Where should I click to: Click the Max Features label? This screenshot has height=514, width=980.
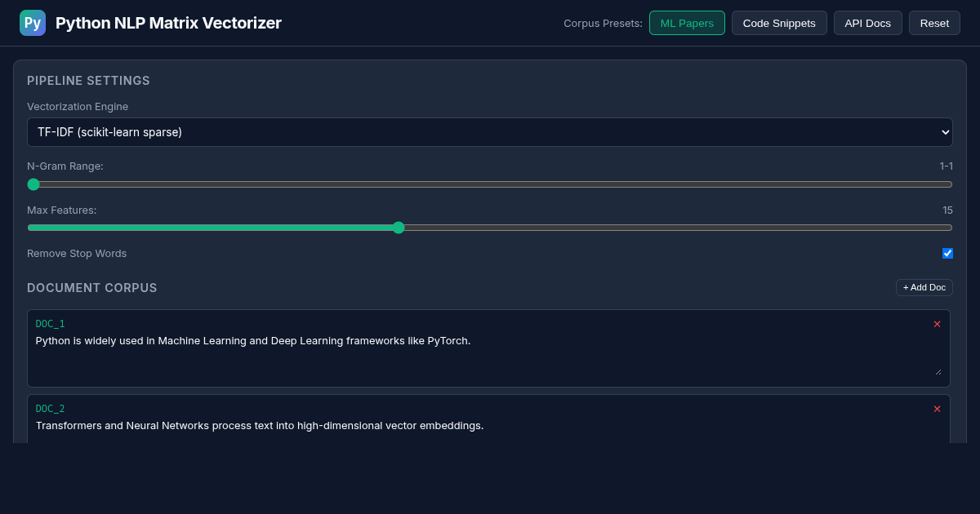[62, 210]
